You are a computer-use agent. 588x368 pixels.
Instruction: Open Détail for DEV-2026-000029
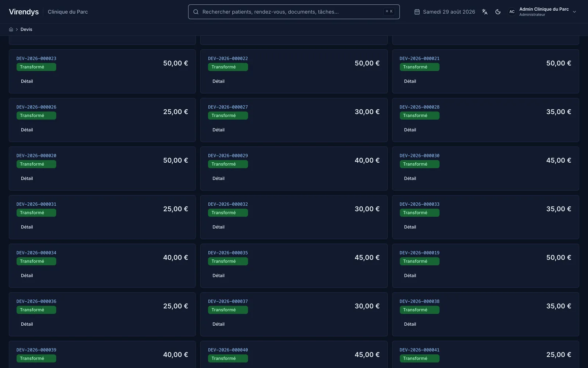pos(218,178)
